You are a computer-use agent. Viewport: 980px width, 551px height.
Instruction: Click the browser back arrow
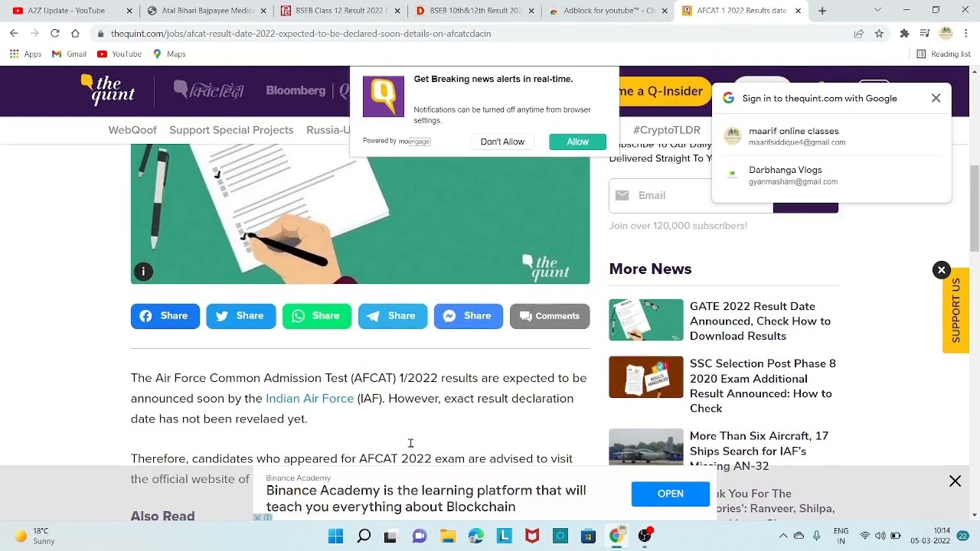point(14,34)
